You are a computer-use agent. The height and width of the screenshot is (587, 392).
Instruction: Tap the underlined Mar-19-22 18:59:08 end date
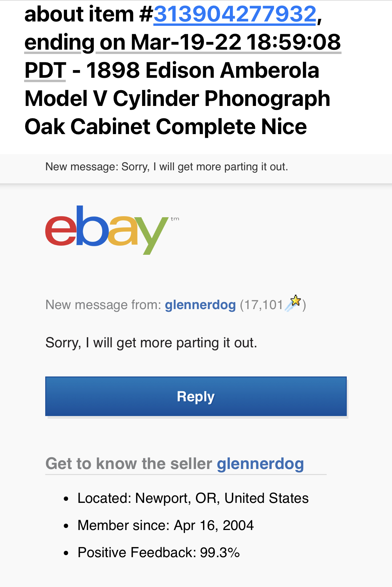point(235,43)
